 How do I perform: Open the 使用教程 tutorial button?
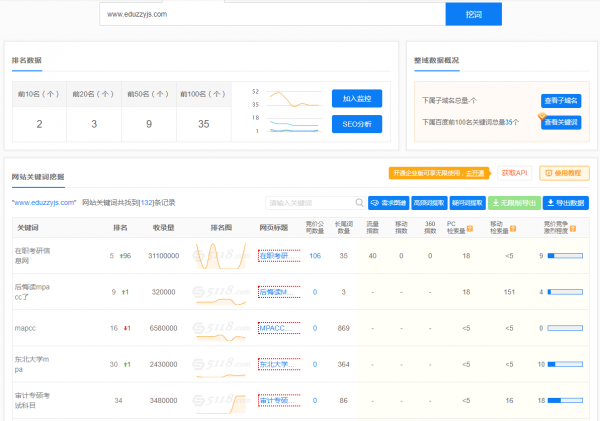pos(564,173)
